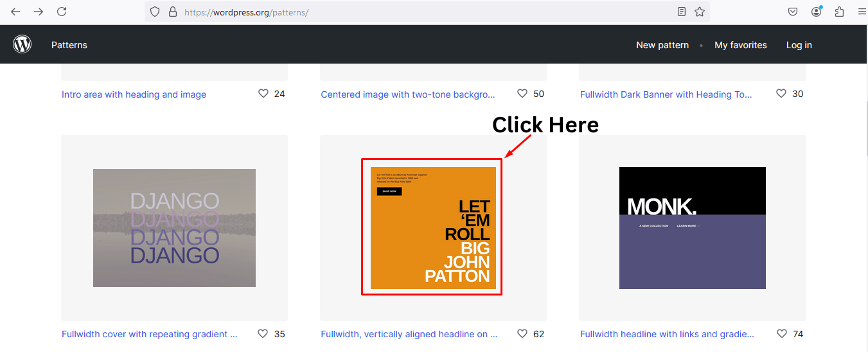The width and height of the screenshot is (868, 352).
Task: Favorite the repeating gradient pattern (35 heart)
Action: pyautogui.click(x=263, y=333)
